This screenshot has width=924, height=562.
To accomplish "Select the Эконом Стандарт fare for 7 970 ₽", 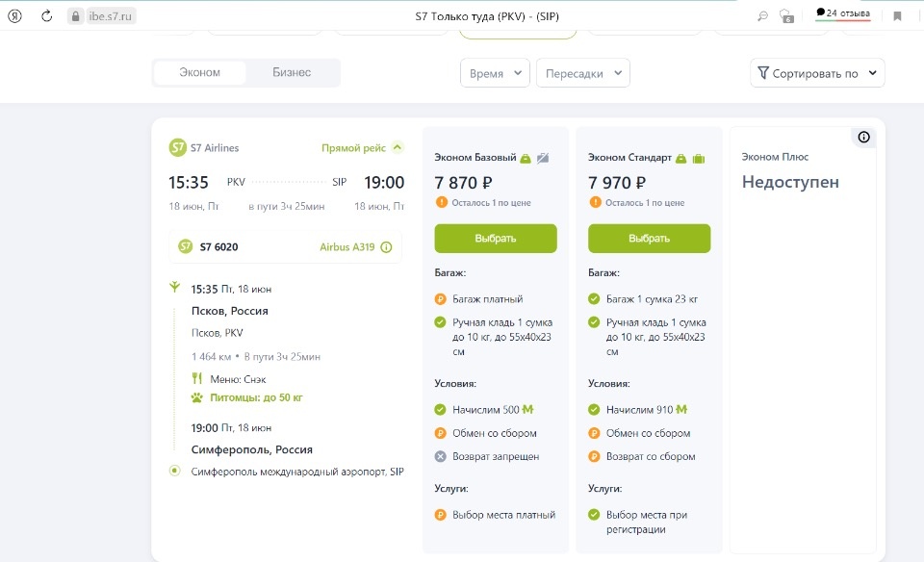I will [650, 239].
